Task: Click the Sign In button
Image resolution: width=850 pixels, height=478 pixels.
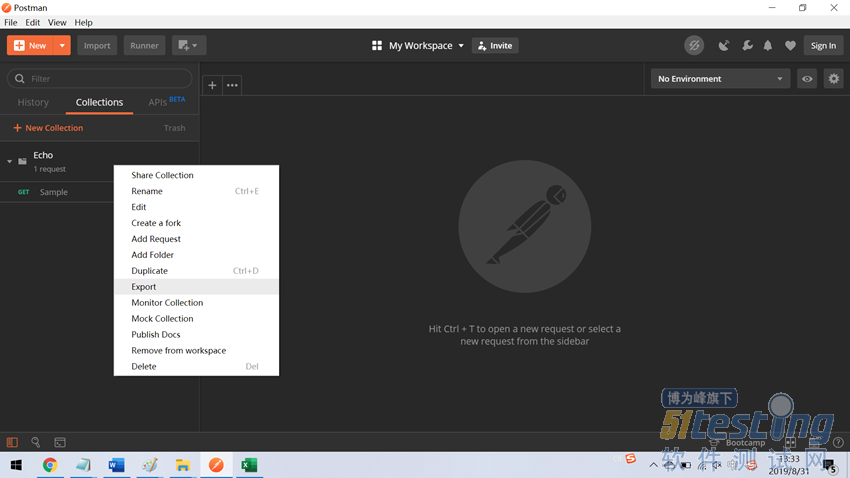Action: (x=823, y=46)
